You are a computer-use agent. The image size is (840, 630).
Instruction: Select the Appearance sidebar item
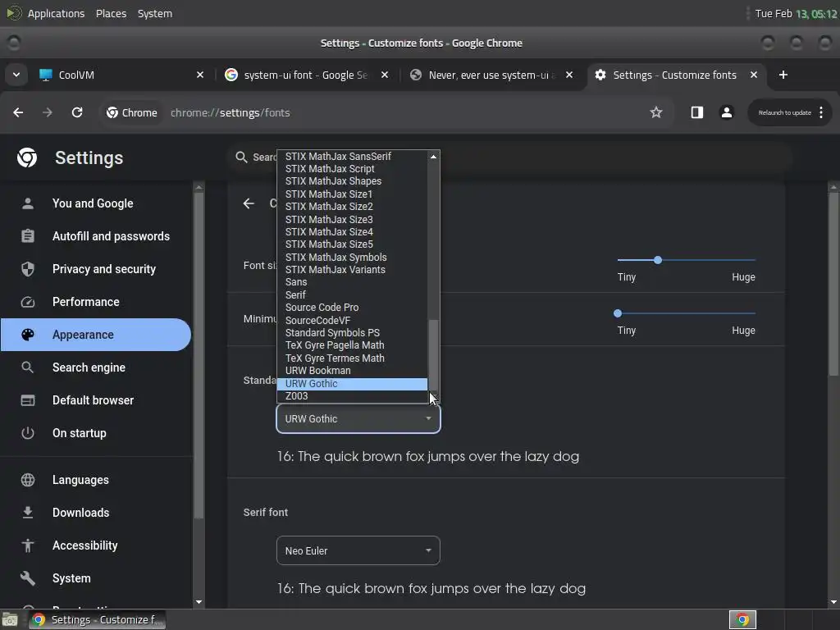click(97, 335)
